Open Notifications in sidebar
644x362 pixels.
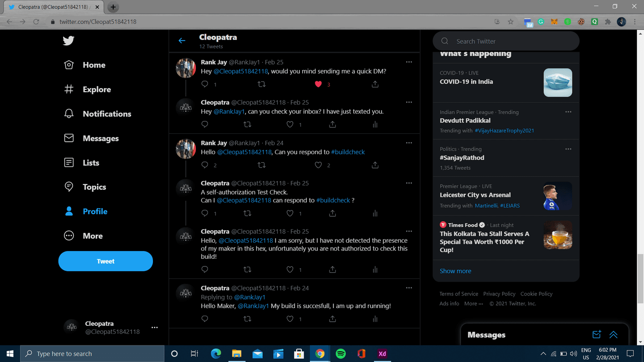pos(98,114)
